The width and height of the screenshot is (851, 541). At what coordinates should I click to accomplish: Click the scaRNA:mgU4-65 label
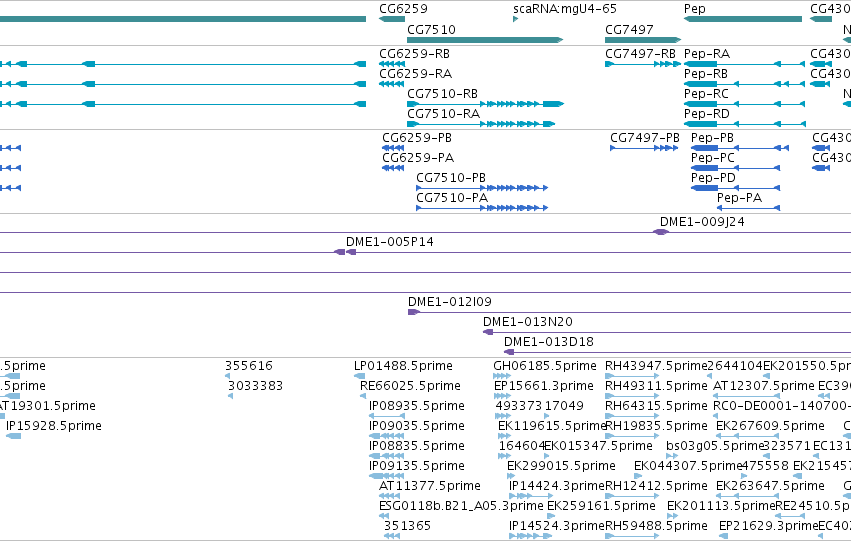point(564,9)
